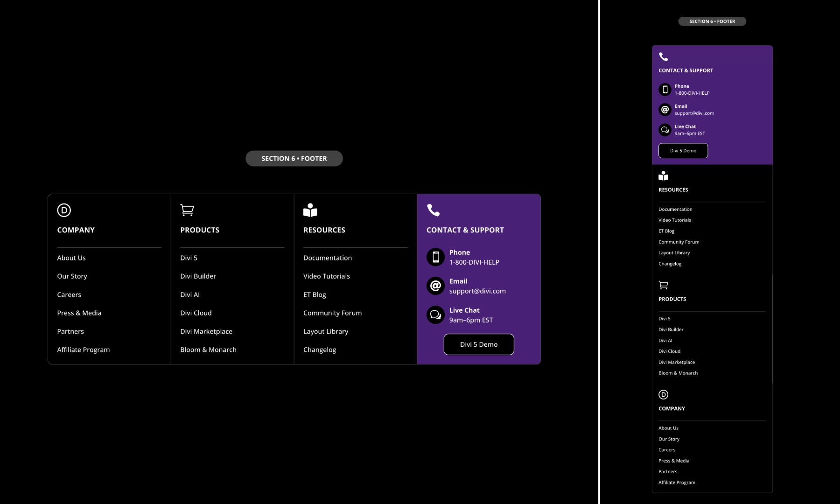This screenshot has width=840, height=504.
Task: Open the Divi 5 link in desktop Products column
Action: click(189, 258)
